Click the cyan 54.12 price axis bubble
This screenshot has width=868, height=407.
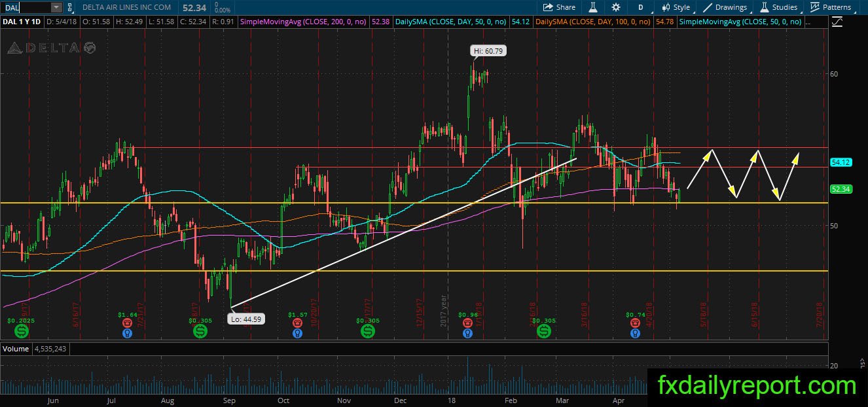(x=840, y=162)
